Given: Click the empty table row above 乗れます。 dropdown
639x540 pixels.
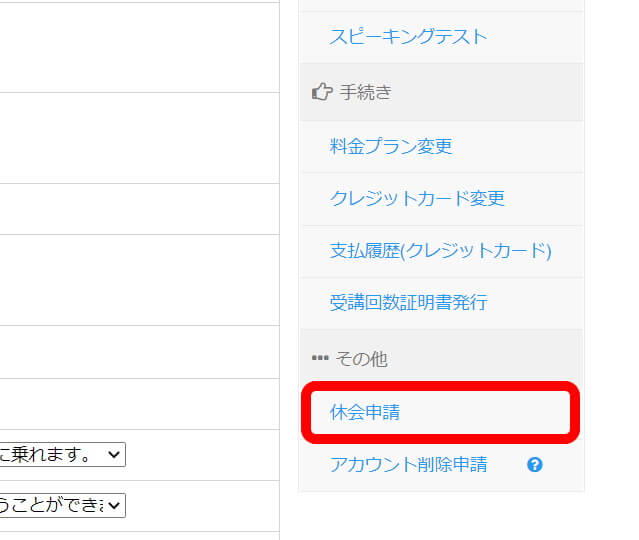Looking at the screenshot, I should (139, 404).
